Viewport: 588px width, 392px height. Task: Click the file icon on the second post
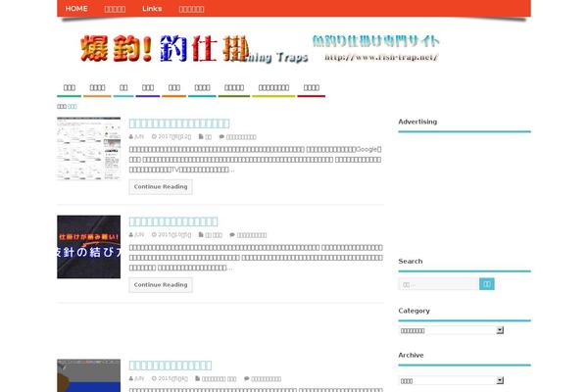201,235
